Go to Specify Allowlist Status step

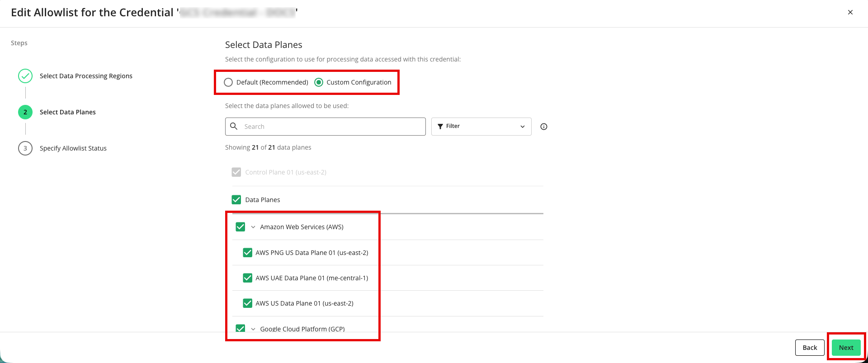73,148
